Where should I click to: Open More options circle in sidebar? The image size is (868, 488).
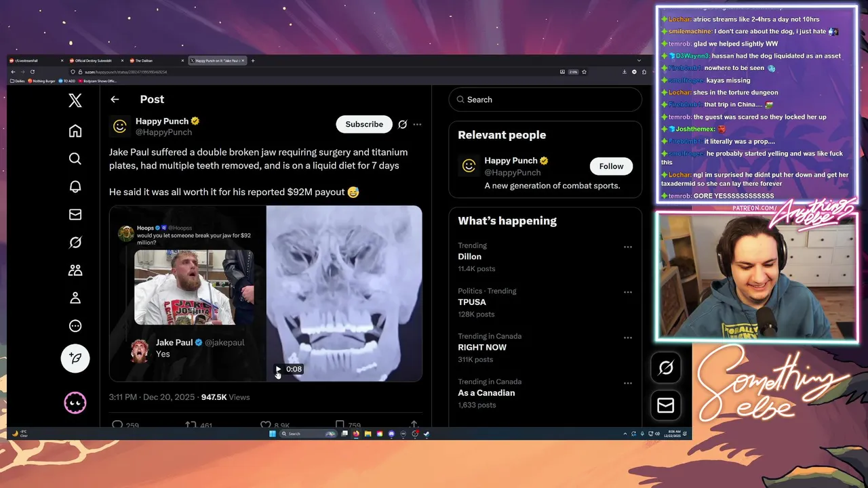tap(75, 326)
